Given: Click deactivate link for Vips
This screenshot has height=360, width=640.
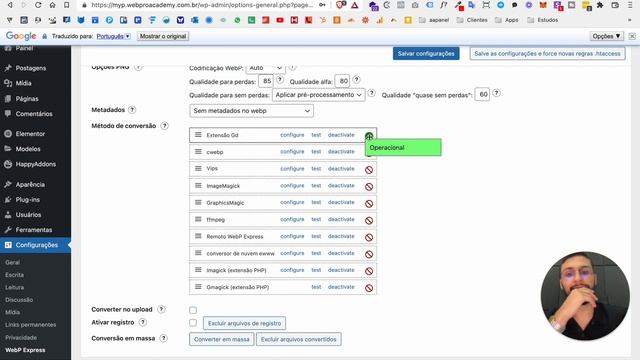Looking at the screenshot, I should click(x=341, y=169).
